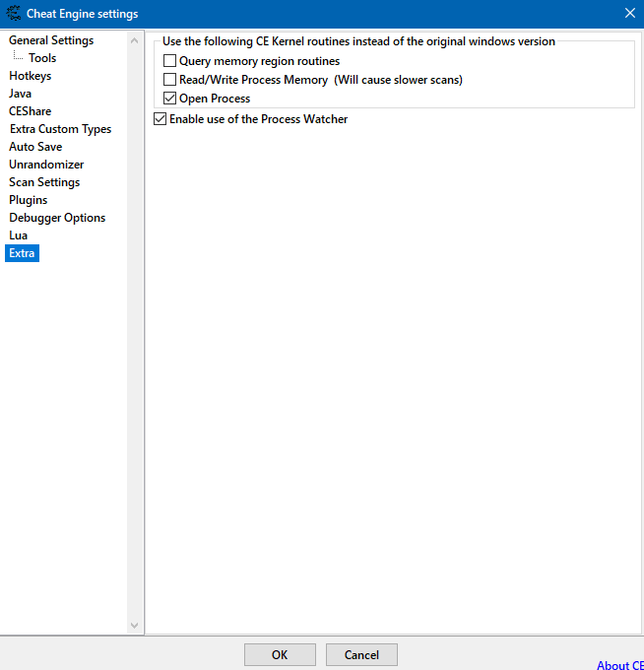The height and width of the screenshot is (670, 644).
Task: Close the Cheat Engine settings window
Action: tap(630, 14)
